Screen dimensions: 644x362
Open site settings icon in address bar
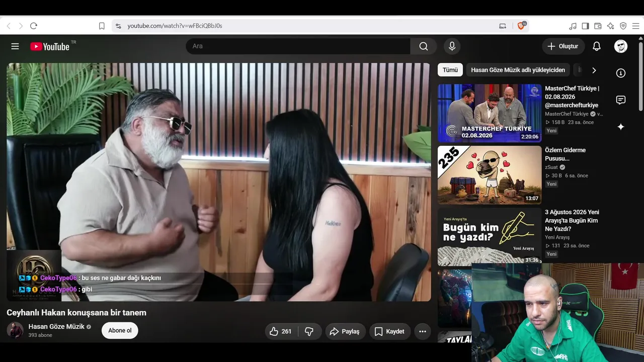point(118,26)
